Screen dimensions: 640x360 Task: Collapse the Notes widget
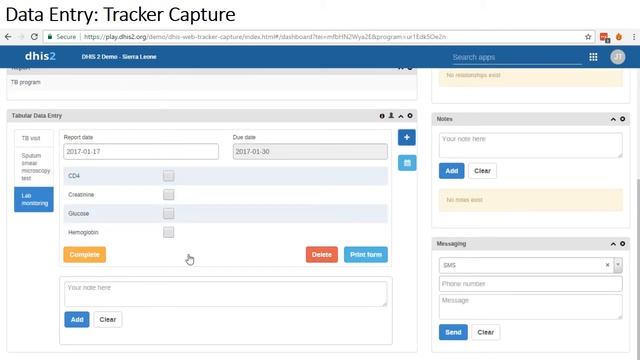pyautogui.click(x=613, y=119)
